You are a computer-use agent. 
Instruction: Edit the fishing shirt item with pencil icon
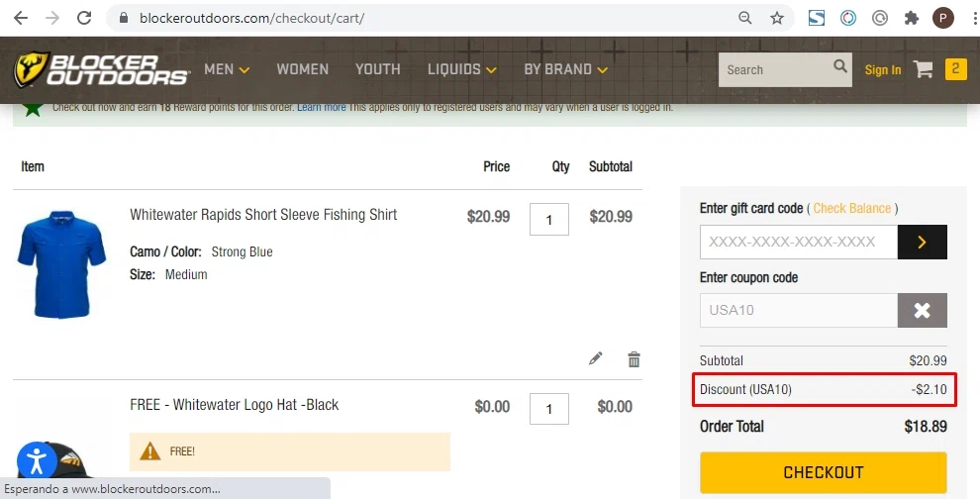pyautogui.click(x=595, y=358)
